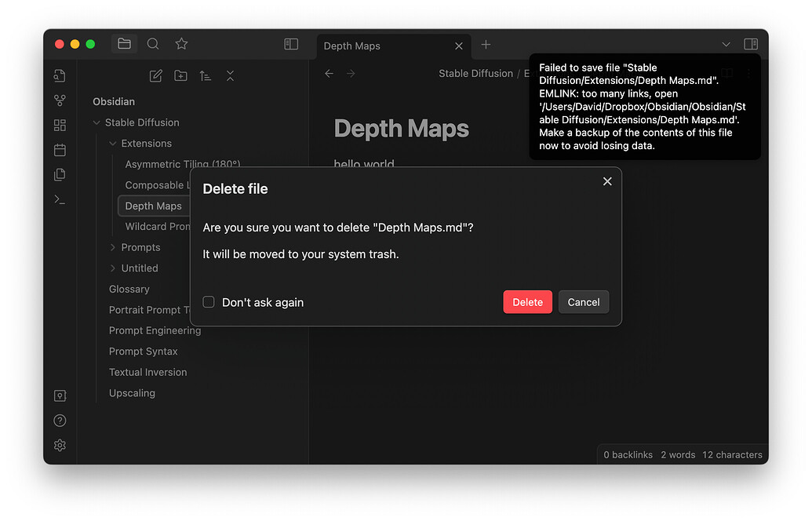Viewport: 812px width, 521px height.
Task: Open the Prompt Syntax note
Action: [143, 352]
